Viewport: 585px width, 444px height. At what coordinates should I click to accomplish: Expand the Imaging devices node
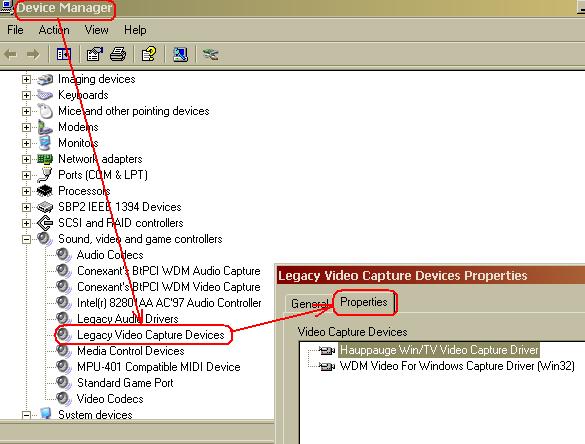pyautogui.click(x=26, y=79)
